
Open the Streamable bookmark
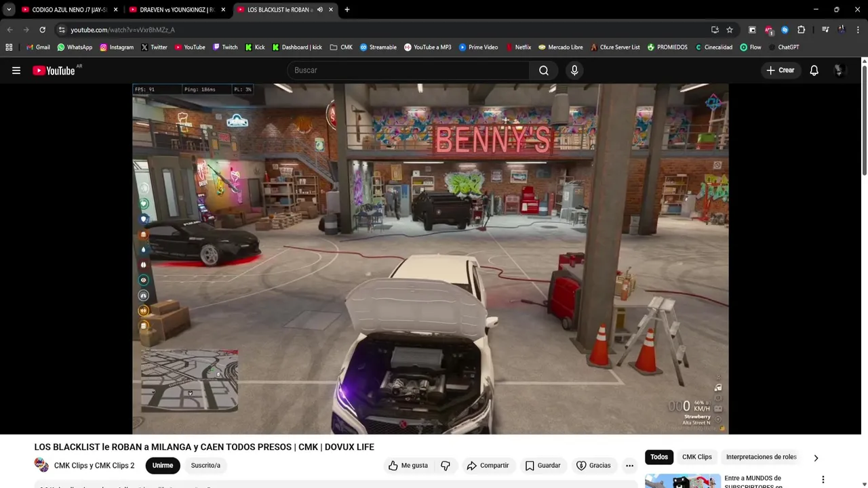(x=378, y=47)
